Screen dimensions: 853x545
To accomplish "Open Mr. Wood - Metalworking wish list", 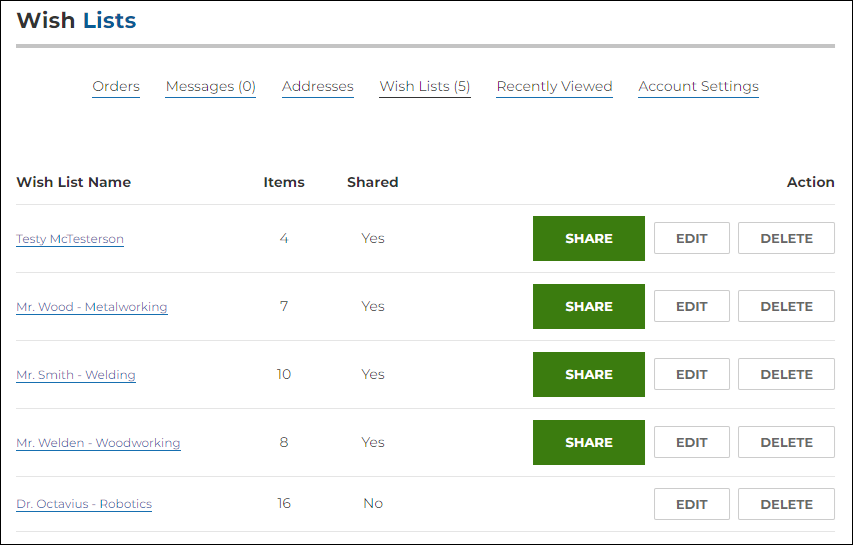I will coord(92,307).
